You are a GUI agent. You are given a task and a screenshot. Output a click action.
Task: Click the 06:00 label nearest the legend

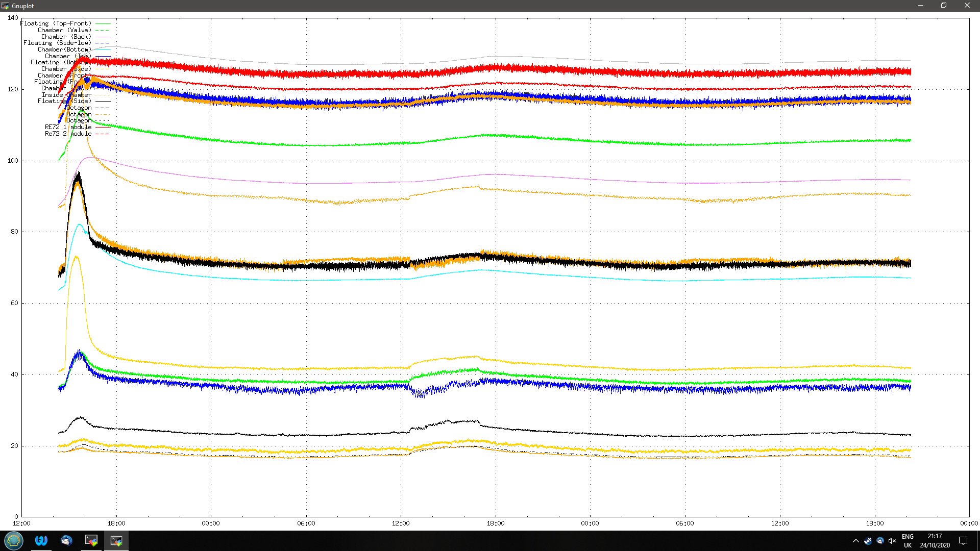coord(306,523)
